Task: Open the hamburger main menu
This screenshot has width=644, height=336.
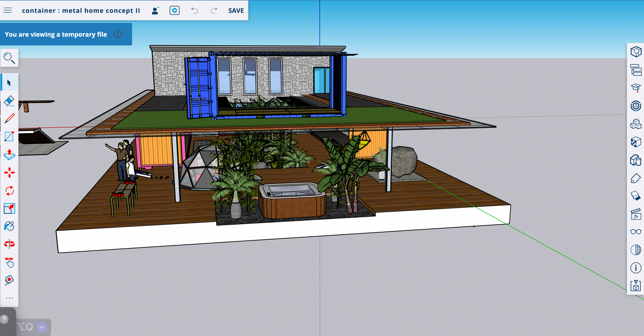Action: pyautogui.click(x=8, y=10)
